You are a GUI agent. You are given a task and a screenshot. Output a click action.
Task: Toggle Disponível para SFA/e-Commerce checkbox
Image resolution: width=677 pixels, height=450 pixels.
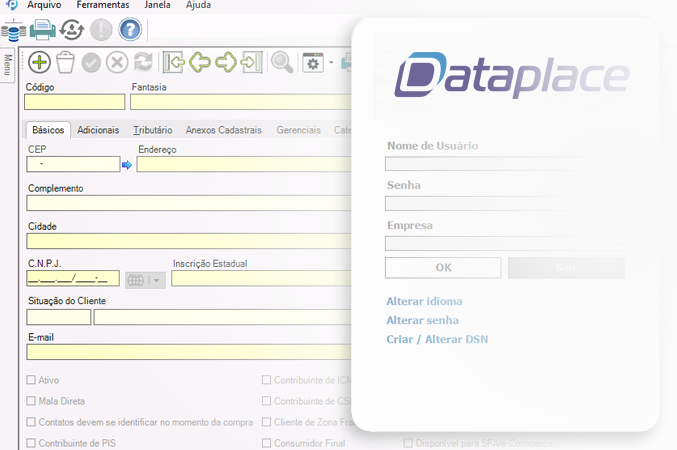click(408, 443)
